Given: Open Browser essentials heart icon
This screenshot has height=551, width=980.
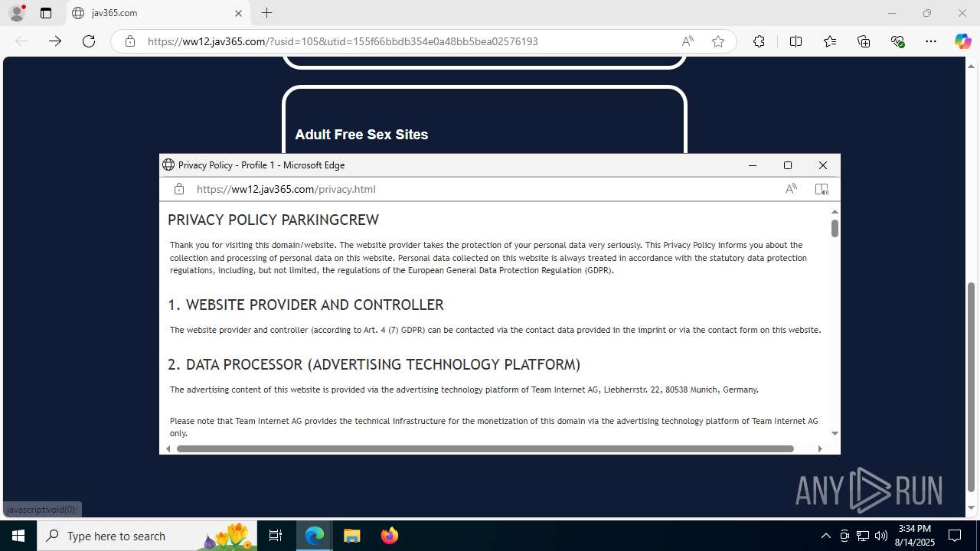Looking at the screenshot, I should click(x=898, y=41).
